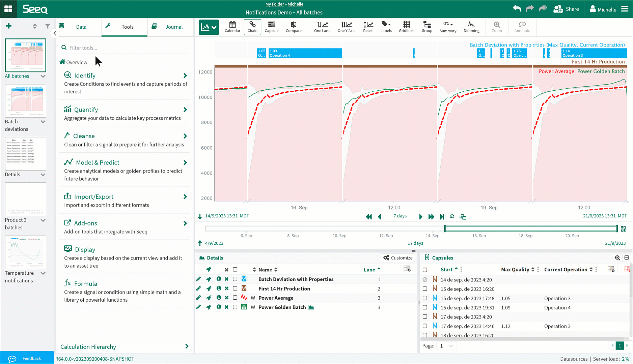Jump display range to now
Image resolution: width=633 pixels, height=364 pixels.
(442, 217)
